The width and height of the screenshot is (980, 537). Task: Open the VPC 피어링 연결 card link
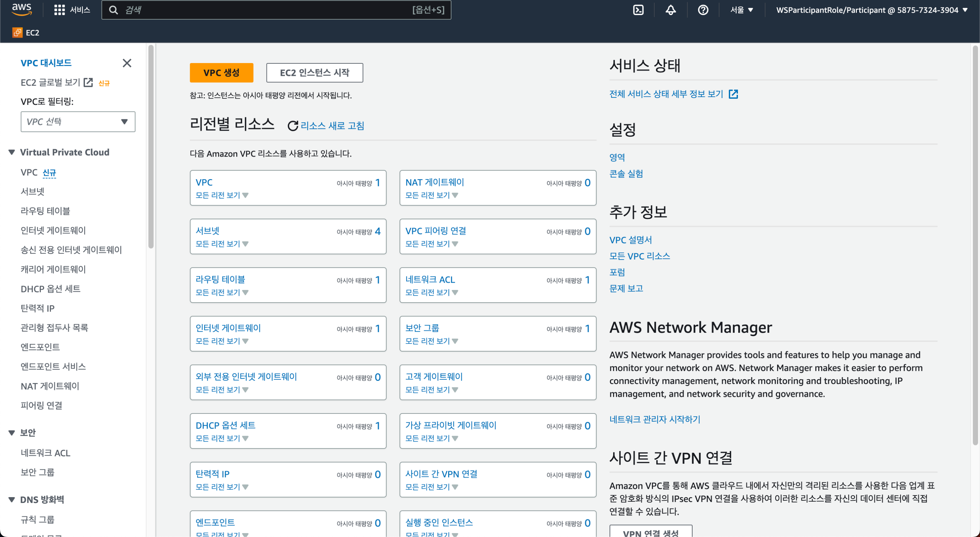click(x=435, y=231)
